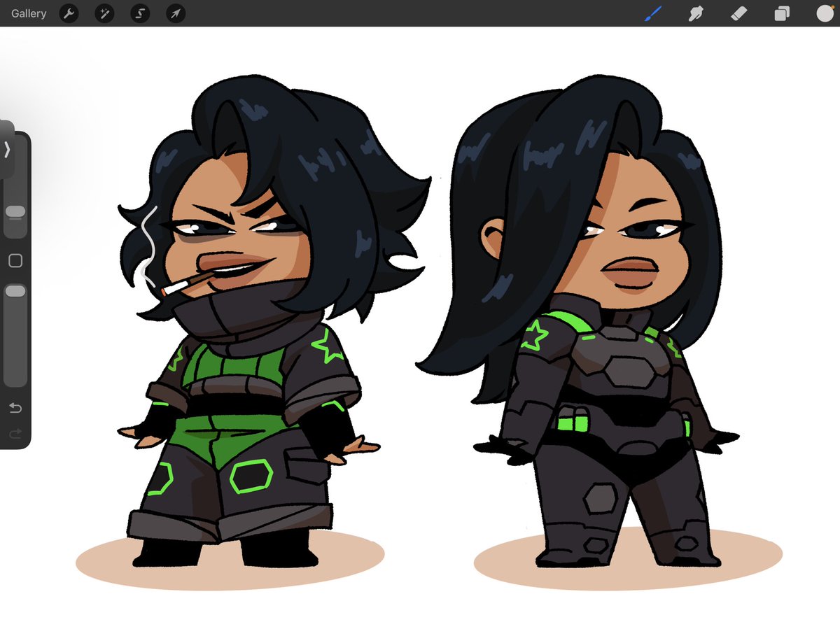The image size is (840, 629).
Task: Open the active color picker circle
Action: pos(825,13)
